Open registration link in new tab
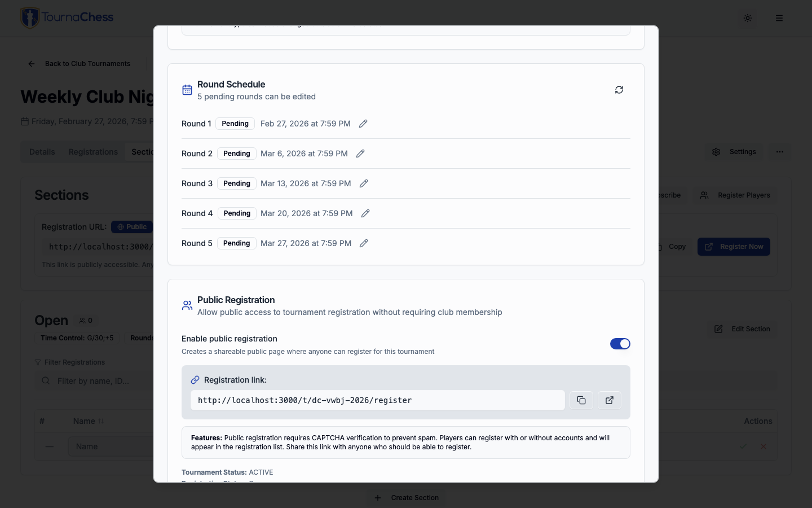The image size is (812, 508). pos(610,400)
